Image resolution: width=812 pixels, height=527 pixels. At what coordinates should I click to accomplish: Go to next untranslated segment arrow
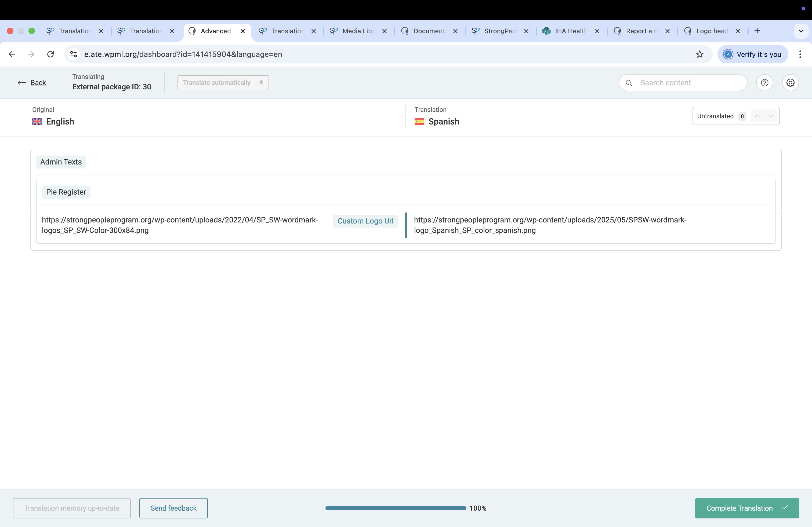[x=770, y=116]
